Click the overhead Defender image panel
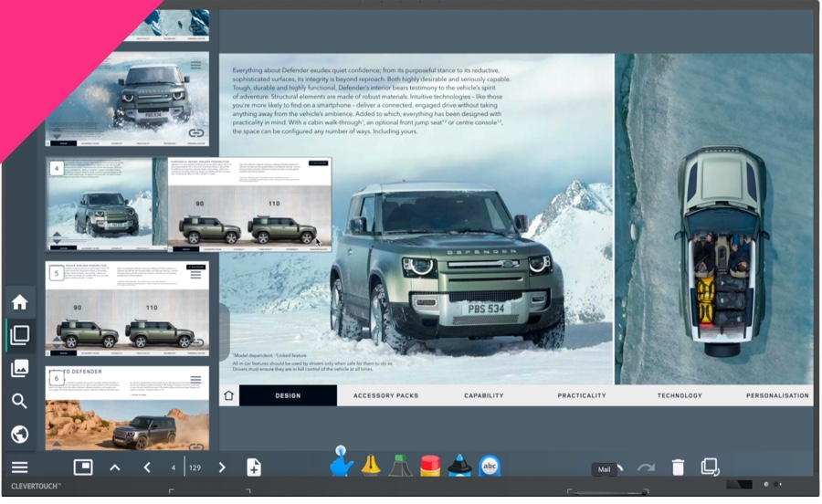Viewport: 822px width, 504px height. coord(714,219)
